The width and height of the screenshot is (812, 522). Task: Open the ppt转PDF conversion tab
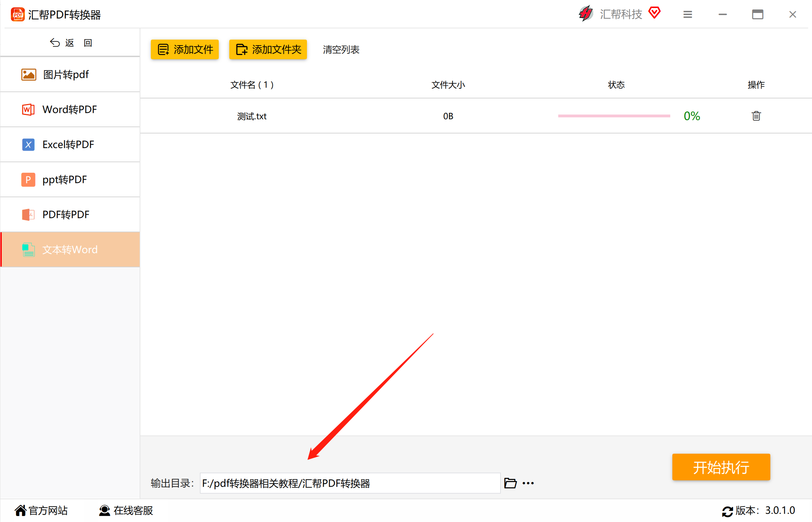point(70,180)
